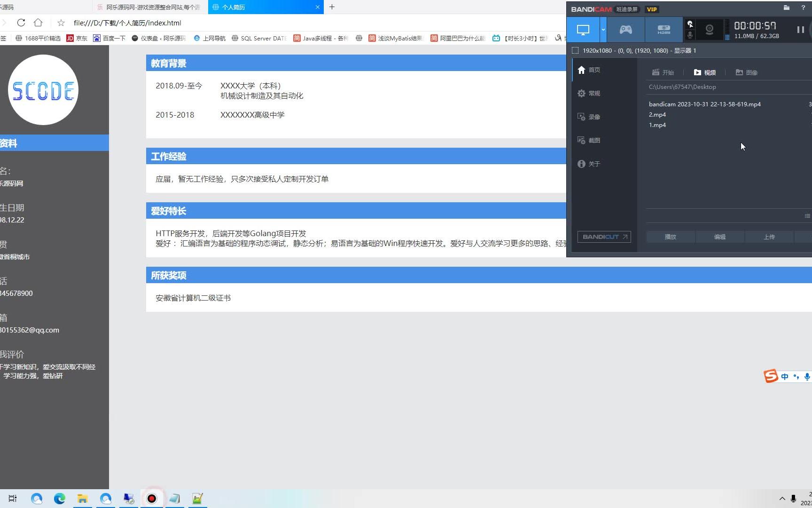Viewport: 812px width, 508px height.
Task: Click the 上传 button in Bandicam
Action: (769, 237)
